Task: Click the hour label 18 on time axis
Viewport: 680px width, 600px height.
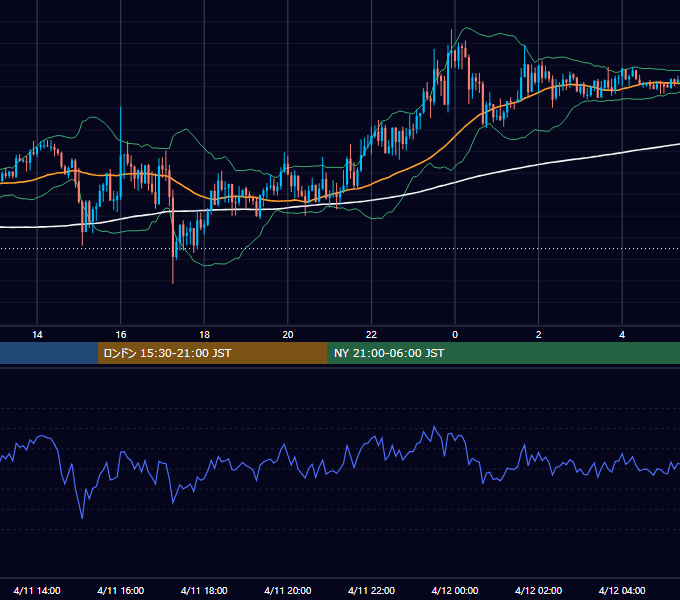Action: coord(204,335)
